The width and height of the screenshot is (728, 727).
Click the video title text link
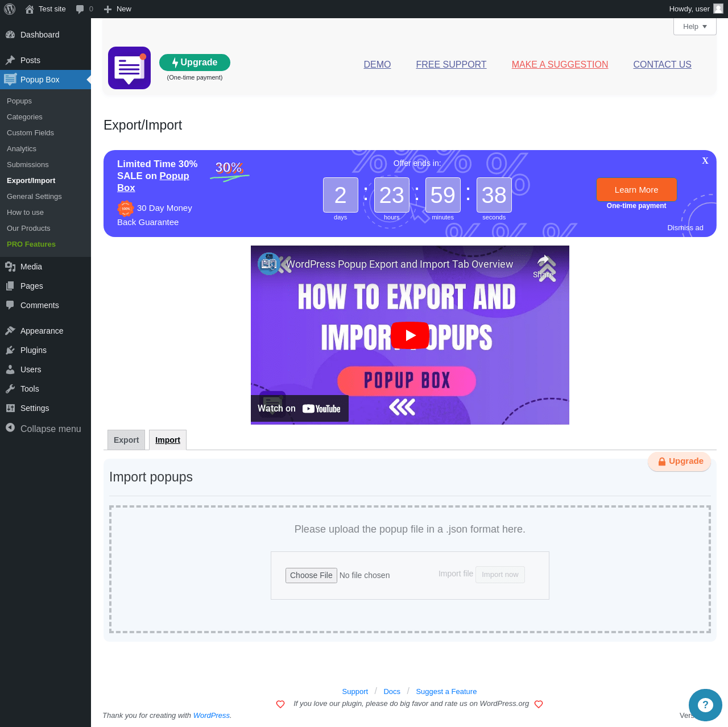tap(400, 264)
